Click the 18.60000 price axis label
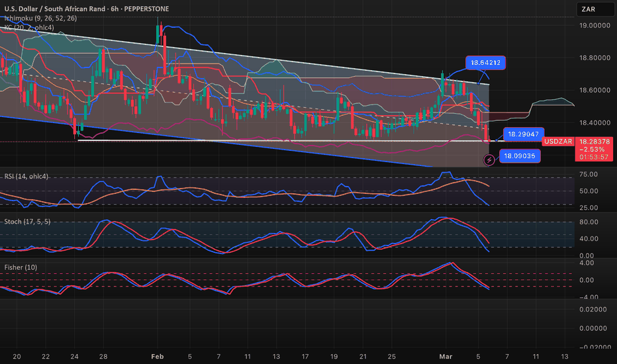Screen dimensions: 617x364 coord(594,90)
